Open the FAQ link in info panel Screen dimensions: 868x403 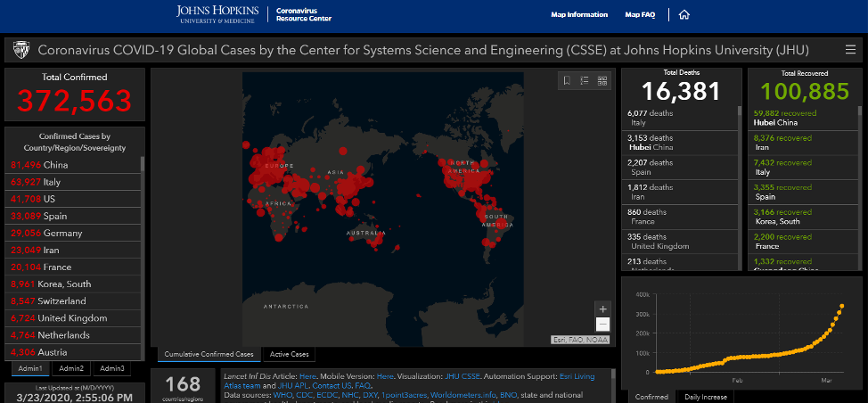point(363,385)
